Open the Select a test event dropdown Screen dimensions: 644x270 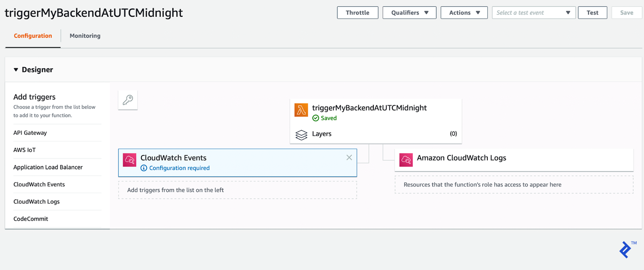pos(534,13)
